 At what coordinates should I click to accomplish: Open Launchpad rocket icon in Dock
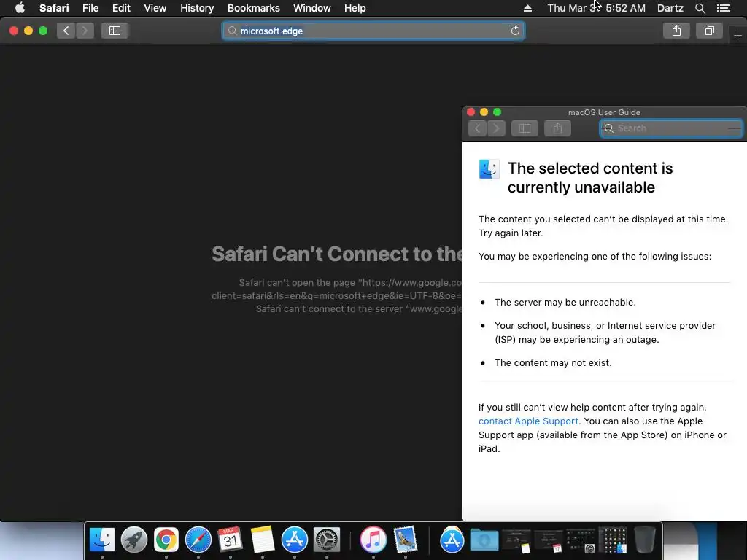coord(134,540)
